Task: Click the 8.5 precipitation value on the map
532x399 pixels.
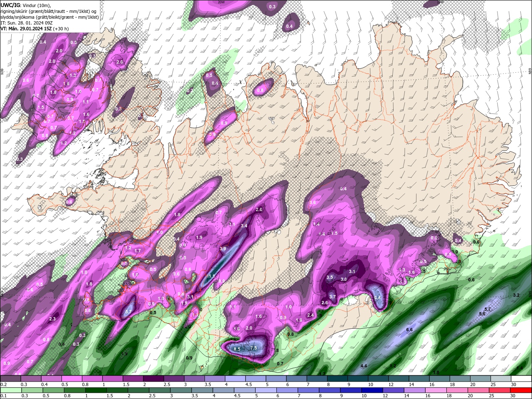Action: [x=237, y=349]
